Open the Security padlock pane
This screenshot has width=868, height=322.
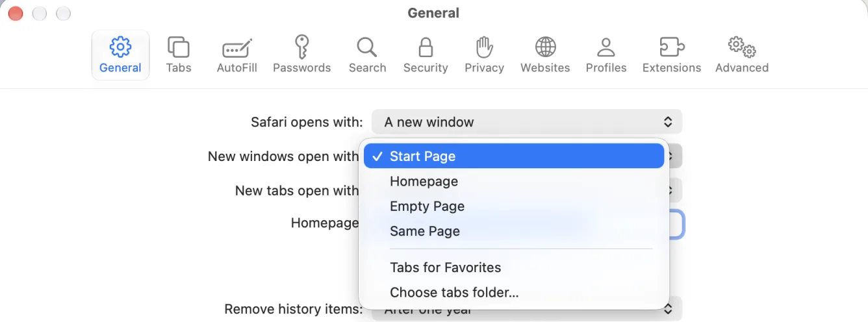(426, 55)
